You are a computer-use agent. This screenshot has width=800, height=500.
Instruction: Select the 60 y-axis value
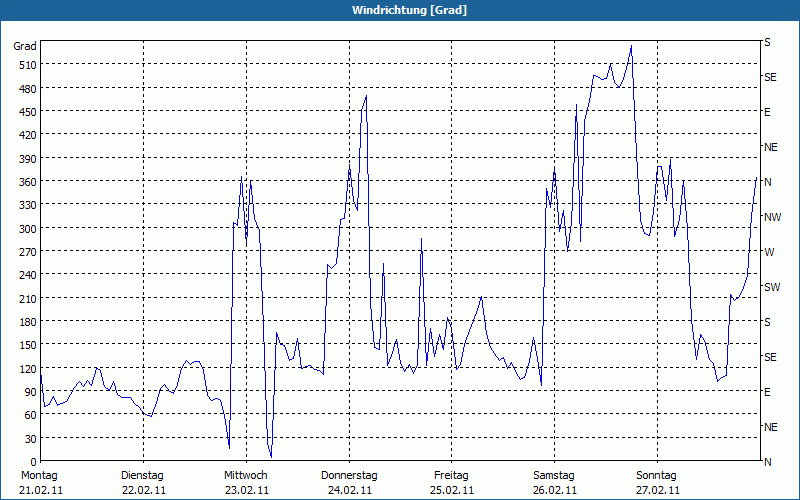[x=30, y=415]
